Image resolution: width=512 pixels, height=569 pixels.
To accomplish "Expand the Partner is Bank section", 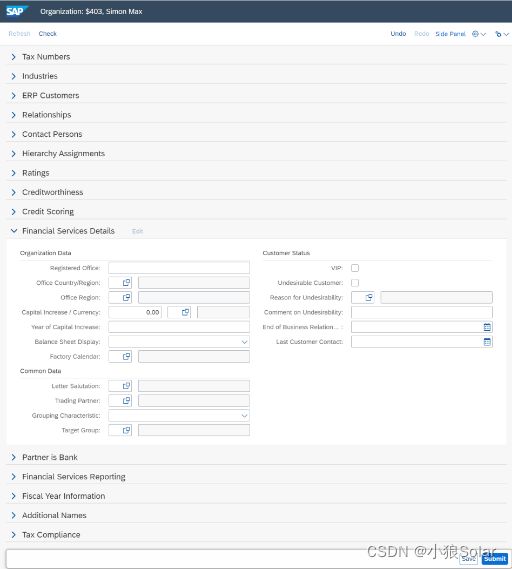I will point(13,457).
